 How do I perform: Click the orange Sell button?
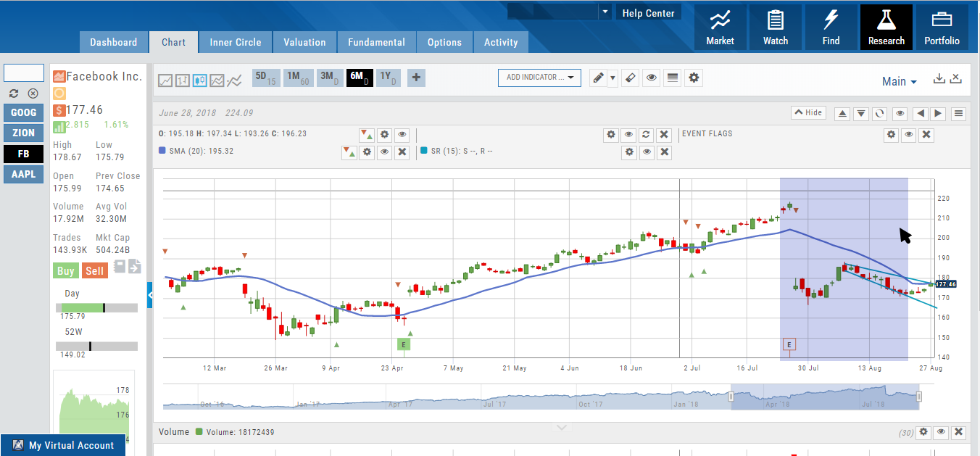click(95, 271)
